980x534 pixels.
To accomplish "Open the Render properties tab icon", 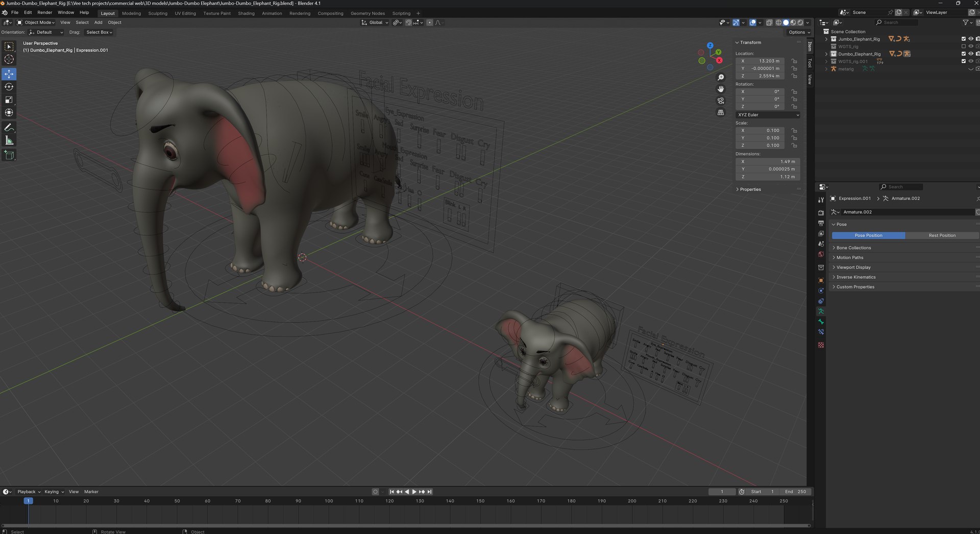I will [821, 213].
